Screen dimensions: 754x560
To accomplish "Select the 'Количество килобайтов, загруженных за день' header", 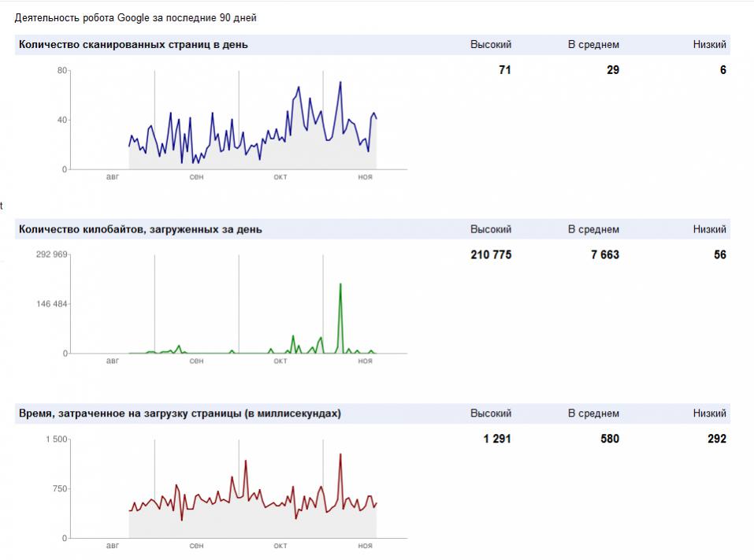I will coord(140,229).
